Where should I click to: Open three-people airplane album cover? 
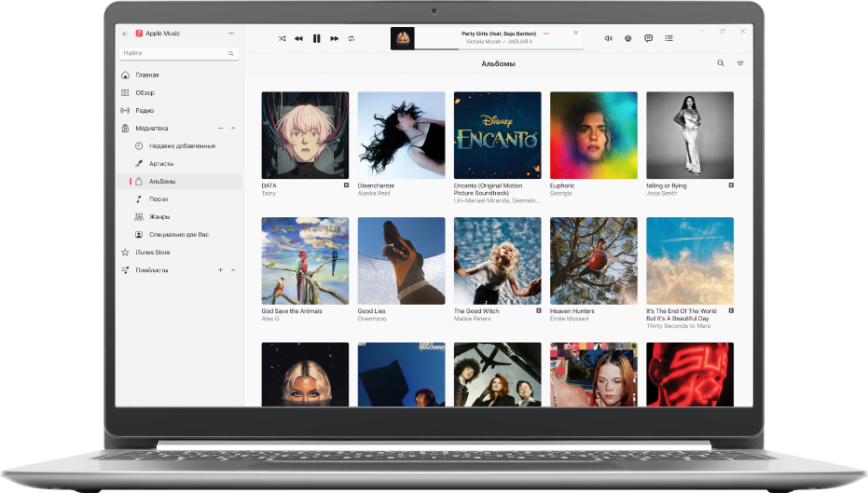[x=498, y=375]
